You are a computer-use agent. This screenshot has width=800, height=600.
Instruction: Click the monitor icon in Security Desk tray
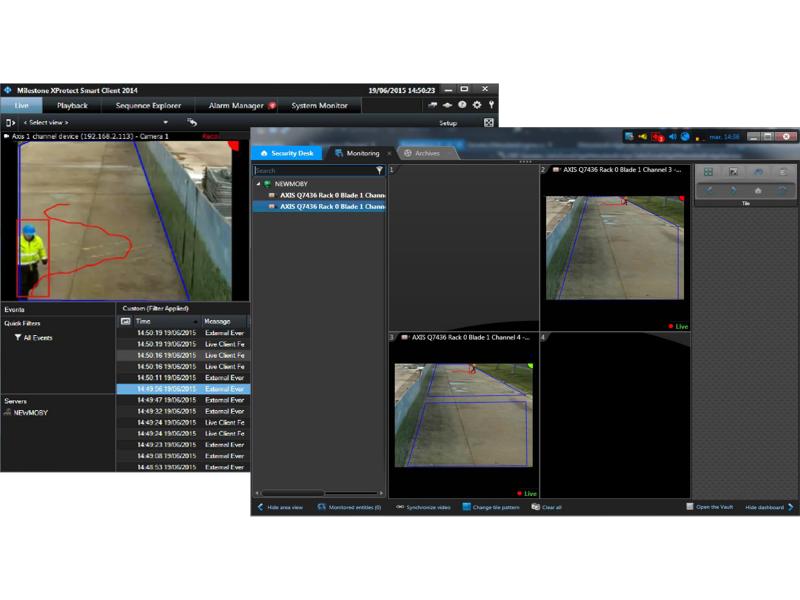629,136
